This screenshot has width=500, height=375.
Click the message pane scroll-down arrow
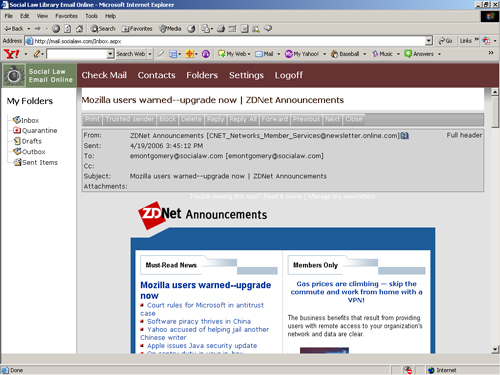click(495, 349)
